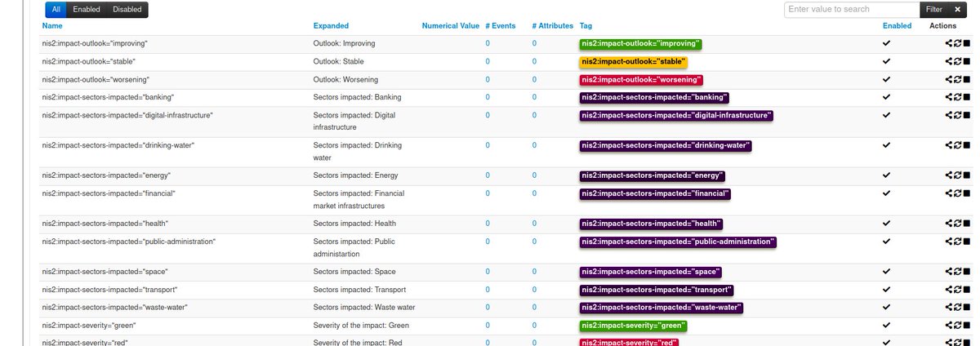
Task: Click the square icon on the "health" row
Action: click(x=967, y=224)
